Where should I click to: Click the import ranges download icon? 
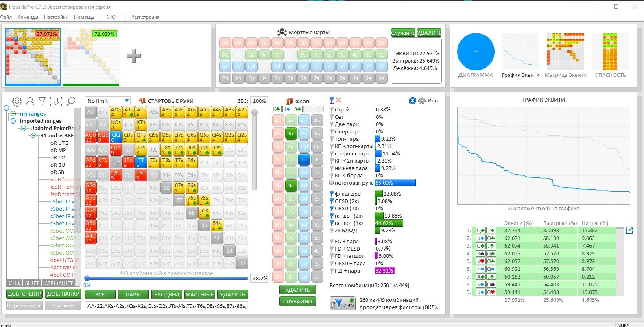coord(56,101)
